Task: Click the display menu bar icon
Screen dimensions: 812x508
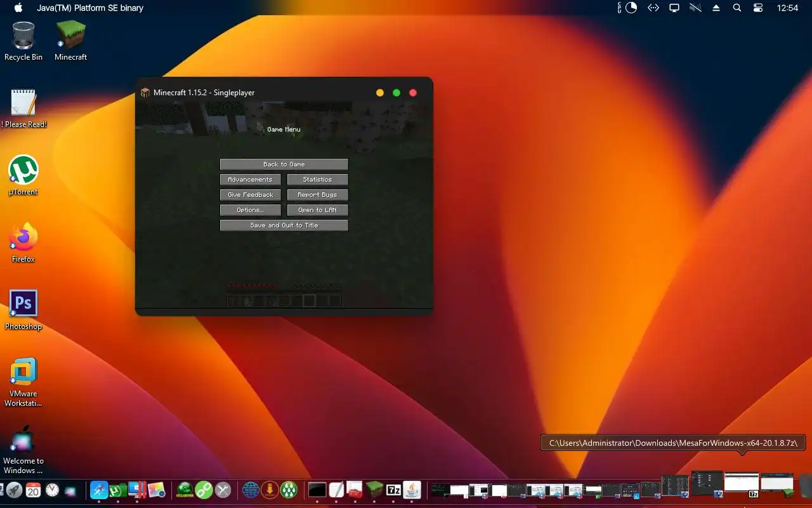Action: [674, 8]
